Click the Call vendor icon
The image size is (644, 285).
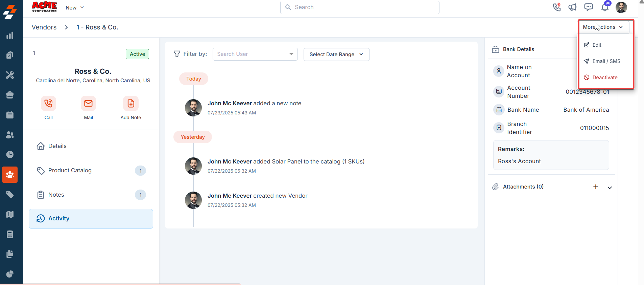(x=48, y=103)
